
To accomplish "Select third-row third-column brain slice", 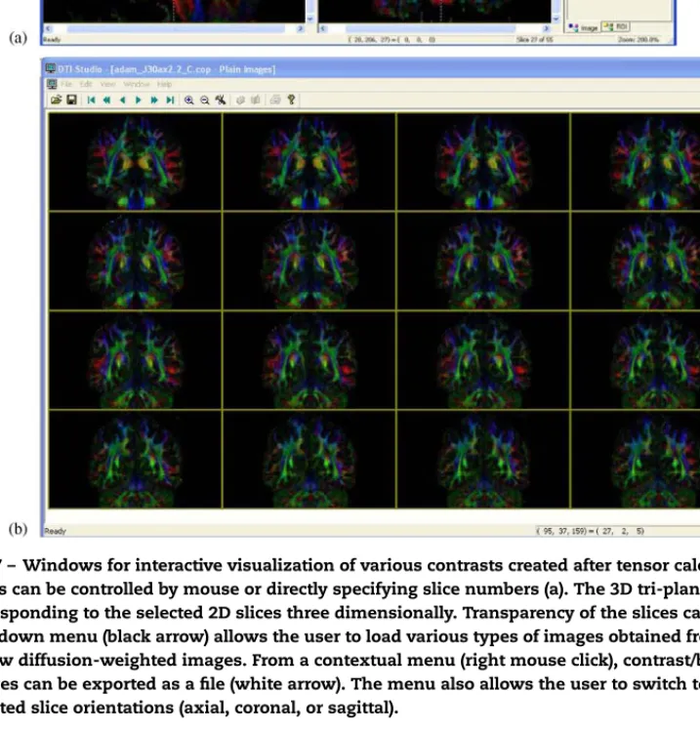I will tap(483, 360).
